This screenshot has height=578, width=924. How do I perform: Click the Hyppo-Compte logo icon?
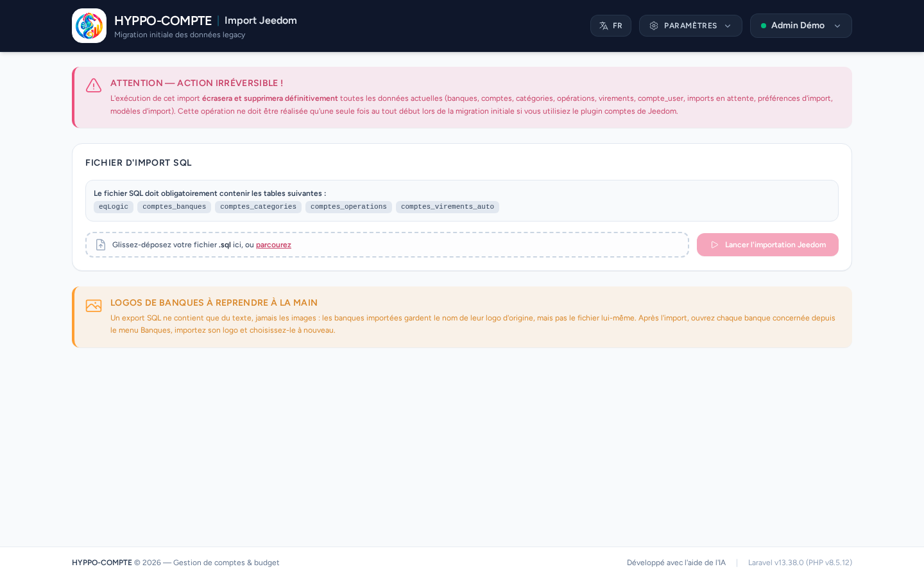pyautogui.click(x=89, y=26)
